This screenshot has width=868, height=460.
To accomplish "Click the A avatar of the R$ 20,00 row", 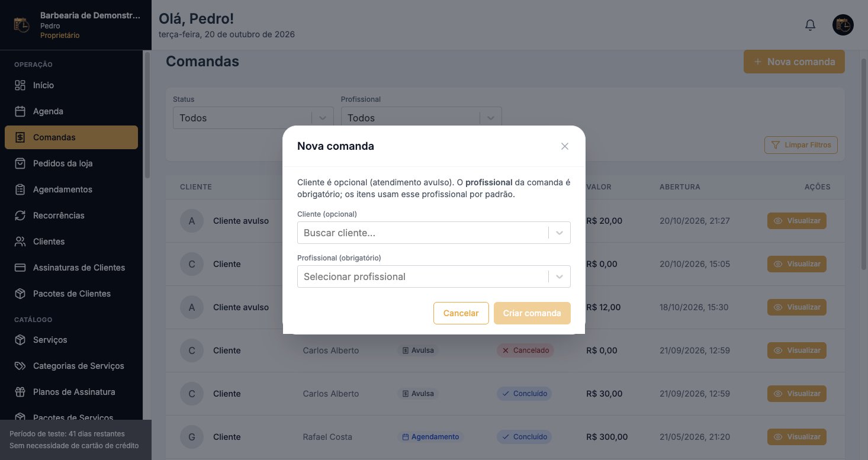I will click(192, 221).
